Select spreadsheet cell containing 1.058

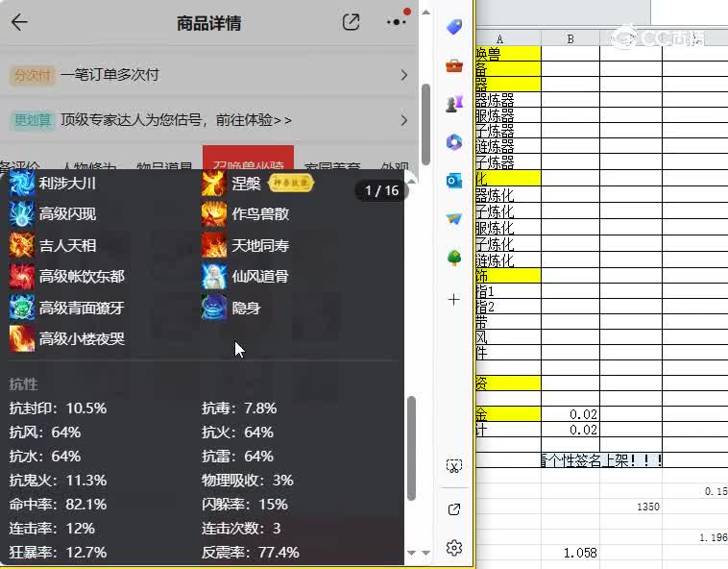pyautogui.click(x=570, y=553)
